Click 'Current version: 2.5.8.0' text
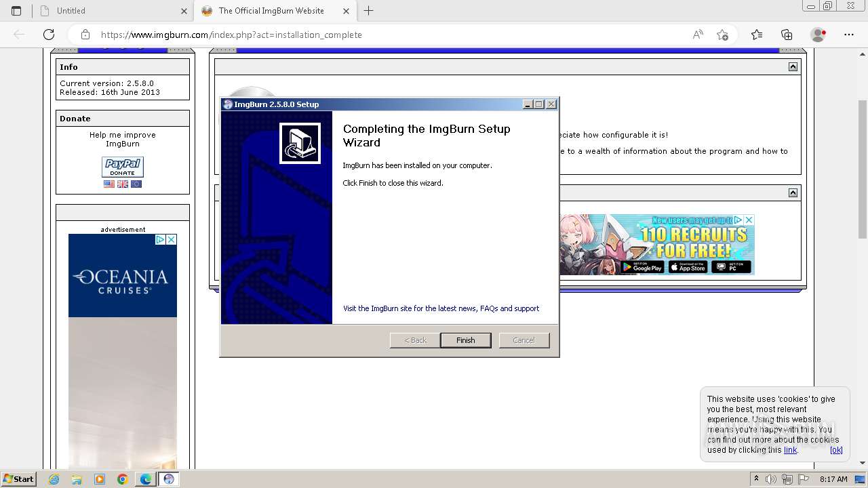This screenshot has width=868, height=488. click(107, 83)
